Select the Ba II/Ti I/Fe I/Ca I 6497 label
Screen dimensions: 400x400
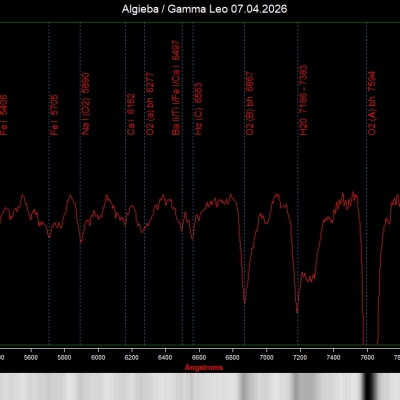(176, 88)
